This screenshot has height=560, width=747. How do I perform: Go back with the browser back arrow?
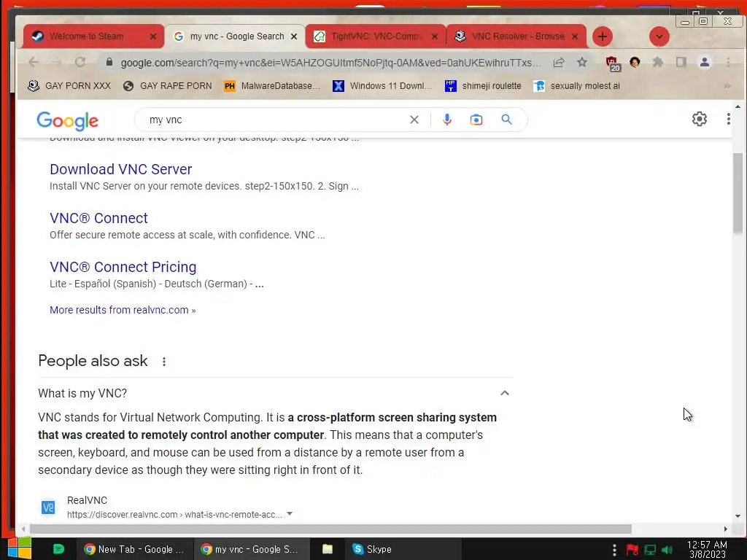(x=34, y=62)
